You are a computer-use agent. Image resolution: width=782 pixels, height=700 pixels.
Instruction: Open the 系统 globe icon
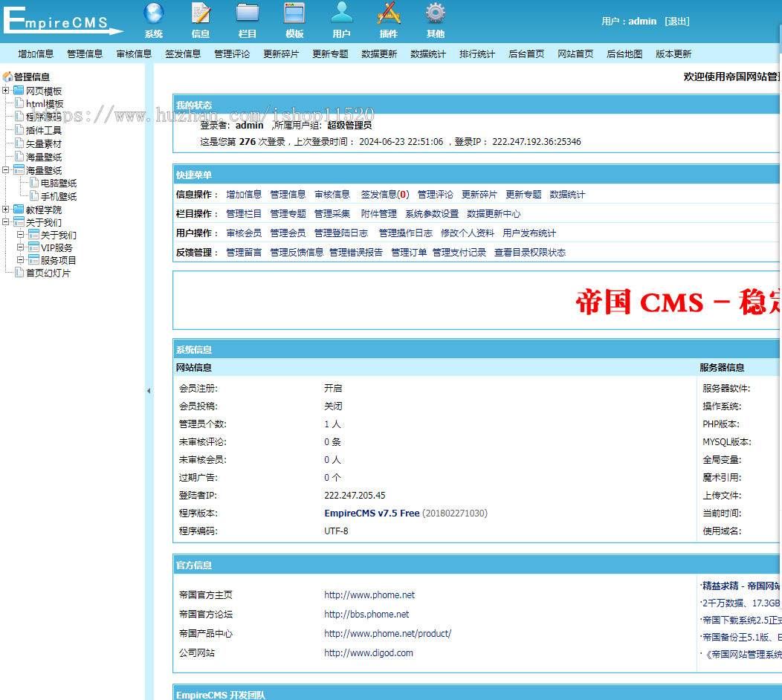click(x=154, y=14)
